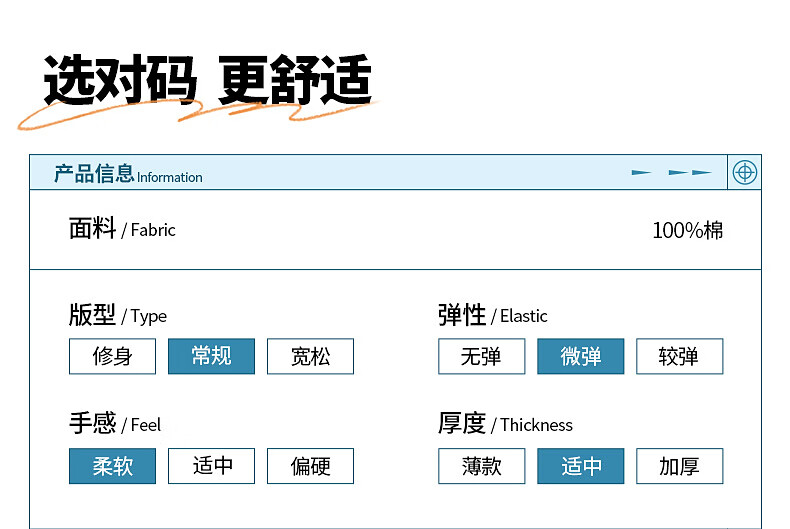The image size is (790, 529).
Task: Click the 面料 / Fabric label
Action: pyautogui.click(x=122, y=229)
